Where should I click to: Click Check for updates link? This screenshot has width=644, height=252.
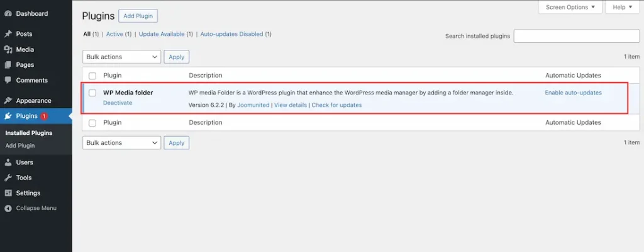(337, 105)
